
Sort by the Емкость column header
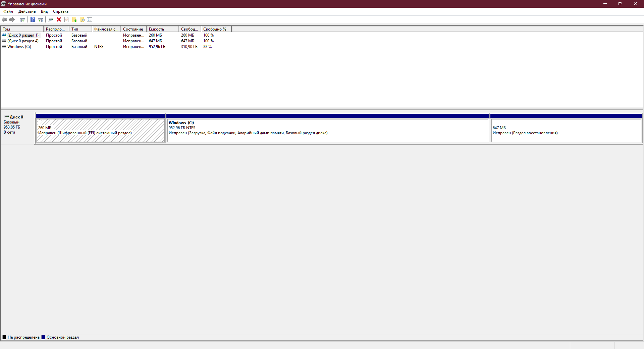pos(163,29)
